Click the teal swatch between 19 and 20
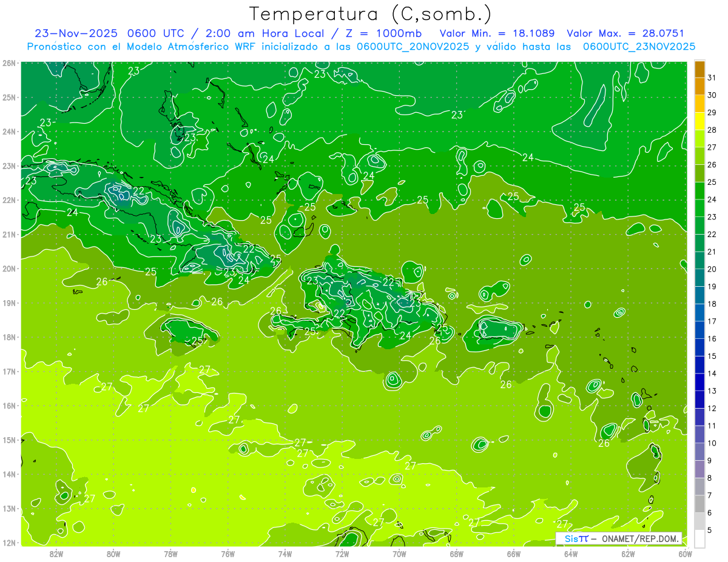 (699, 278)
